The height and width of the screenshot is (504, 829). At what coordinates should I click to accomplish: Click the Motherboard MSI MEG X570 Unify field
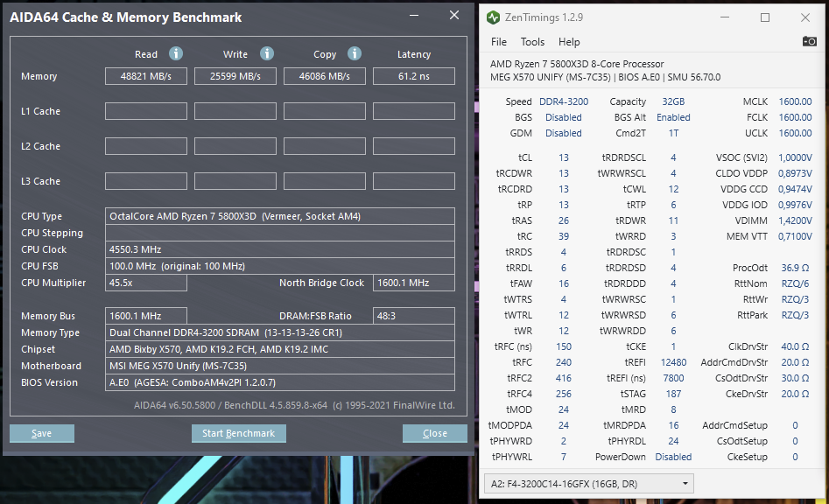point(279,366)
